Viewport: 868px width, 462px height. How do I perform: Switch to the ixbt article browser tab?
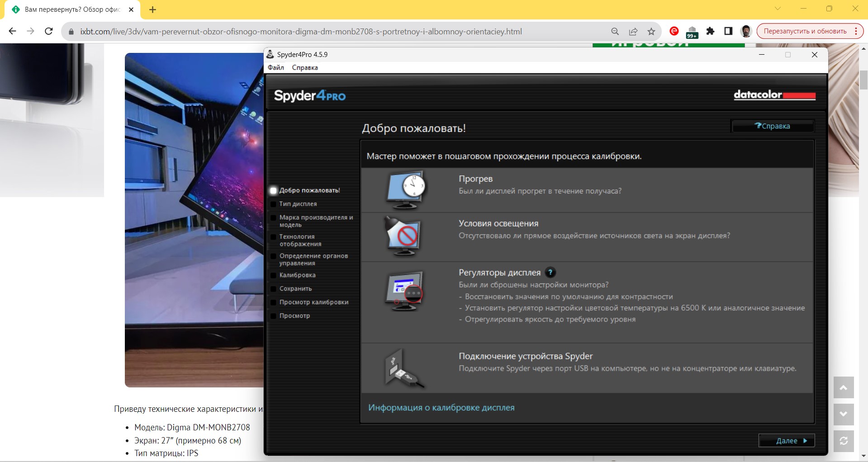point(72,9)
